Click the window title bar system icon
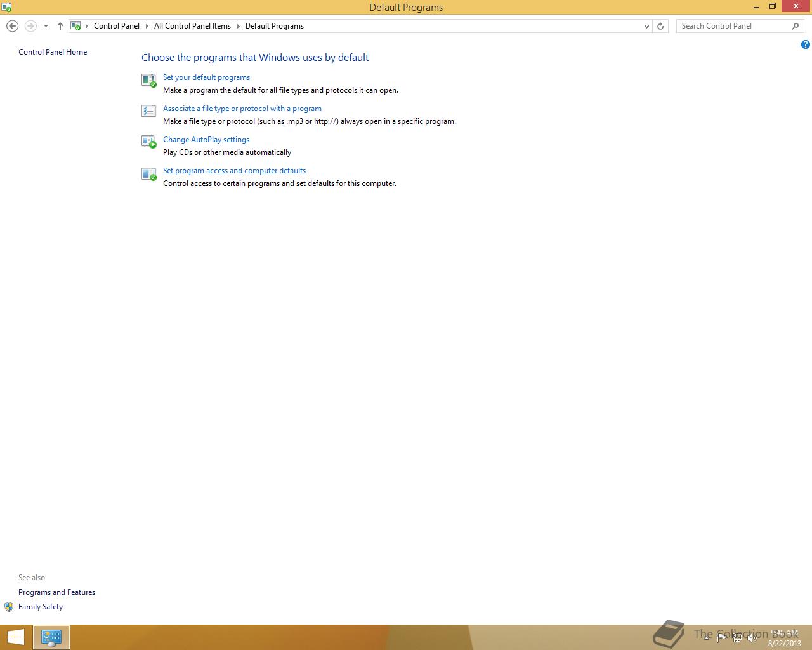 coord(6,7)
